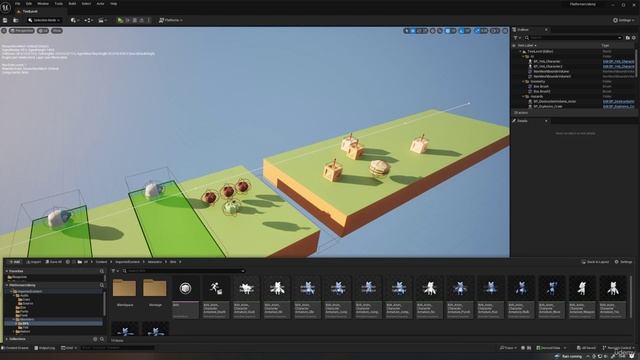The width and height of the screenshot is (640, 360).
Task: Open the viewport Show flags menu
Action: (x=57, y=31)
